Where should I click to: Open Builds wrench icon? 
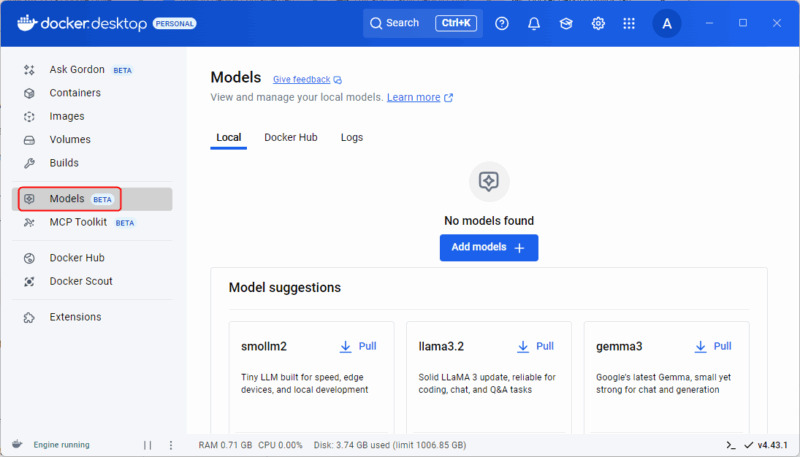[29, 163]
